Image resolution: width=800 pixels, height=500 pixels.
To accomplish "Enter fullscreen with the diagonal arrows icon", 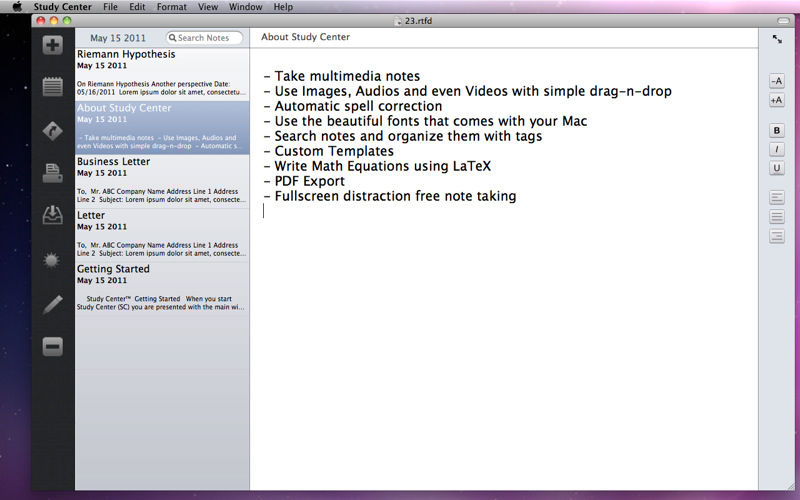I will (777, 39).
